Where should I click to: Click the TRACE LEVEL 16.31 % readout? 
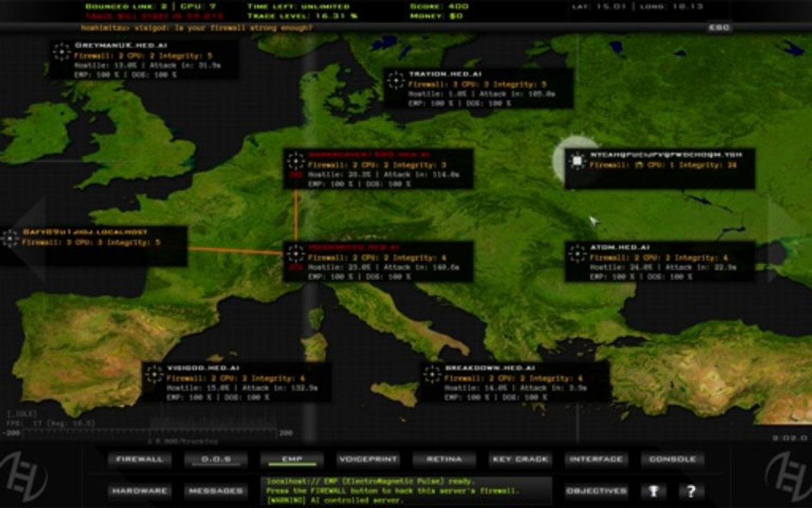(x=302, y=16)
